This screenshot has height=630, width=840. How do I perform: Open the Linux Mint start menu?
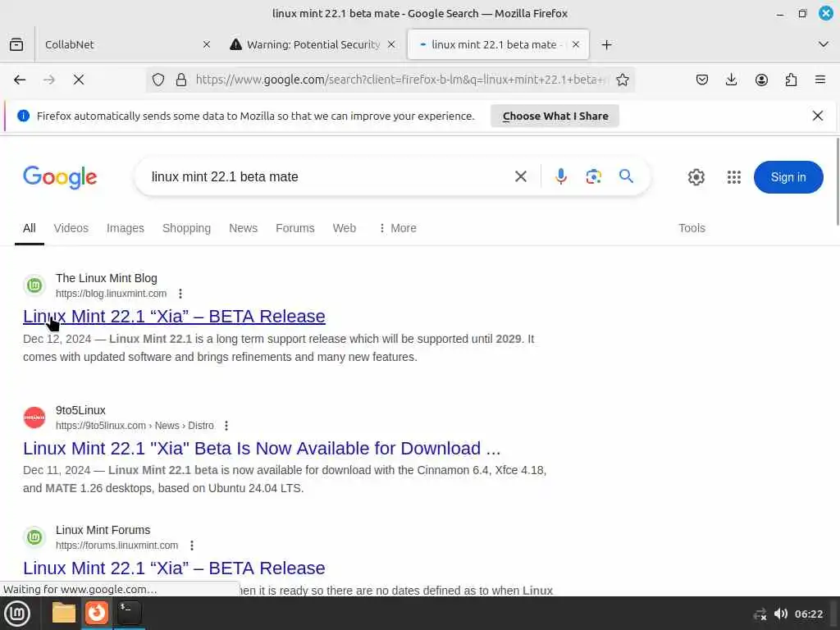(x=17, y=614)
